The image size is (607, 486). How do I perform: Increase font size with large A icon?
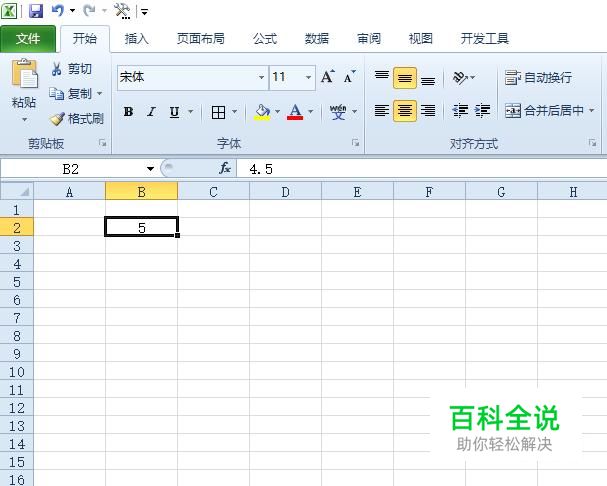click(x=328, y=77)
